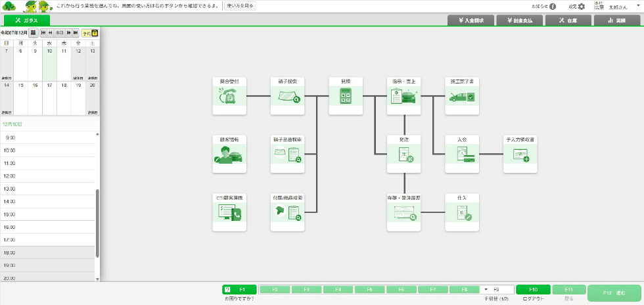Open the calendar date picker icon

click(34, 32)
